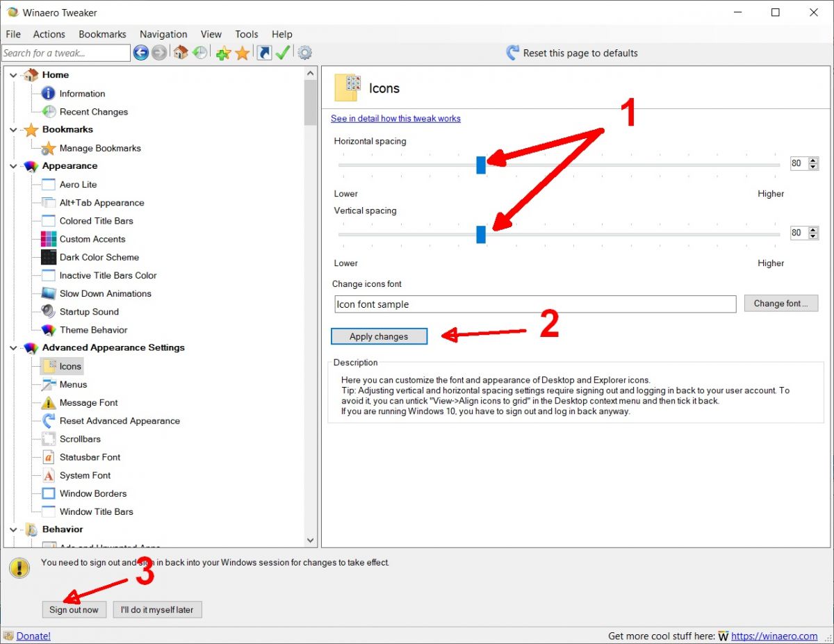Click the System Font letter A icon
This screenshot has width=834, height=644.
coord(48,475)
